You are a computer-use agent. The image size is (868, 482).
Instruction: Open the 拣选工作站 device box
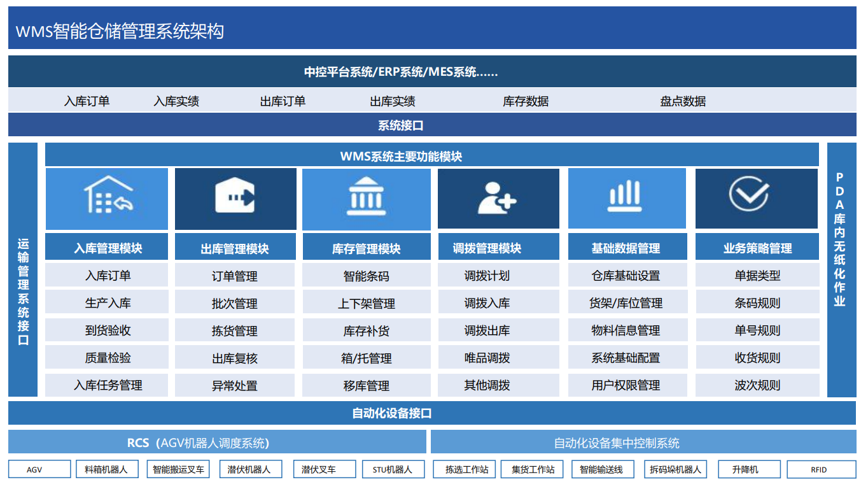tap(464, 469)
